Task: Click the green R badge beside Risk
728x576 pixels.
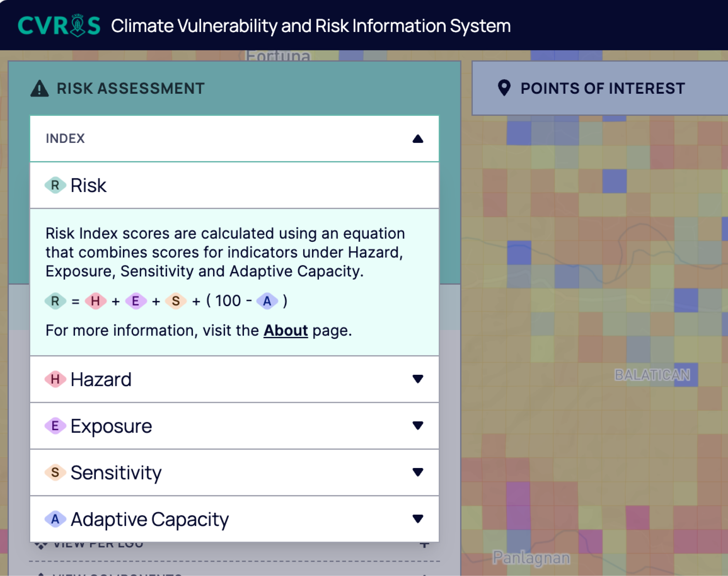Action: click(55, 185)
